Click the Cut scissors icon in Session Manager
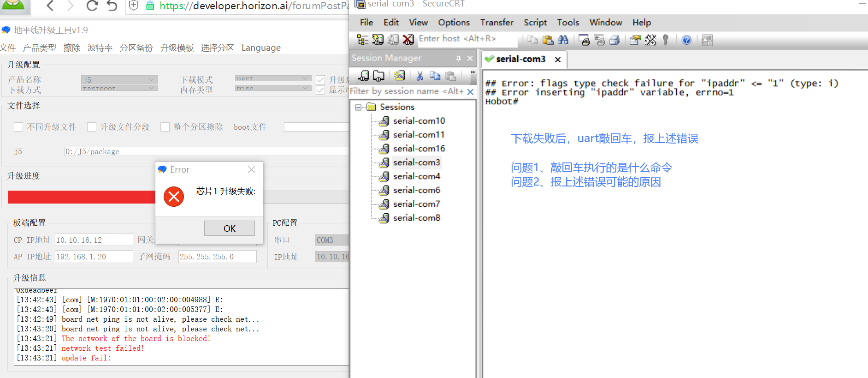 point(419,76)
